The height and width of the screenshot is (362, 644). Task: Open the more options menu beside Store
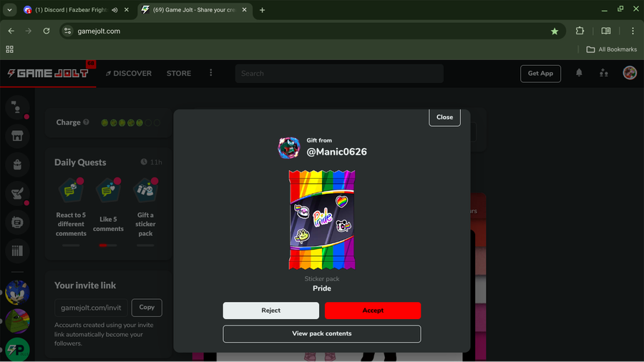point(210,73)
